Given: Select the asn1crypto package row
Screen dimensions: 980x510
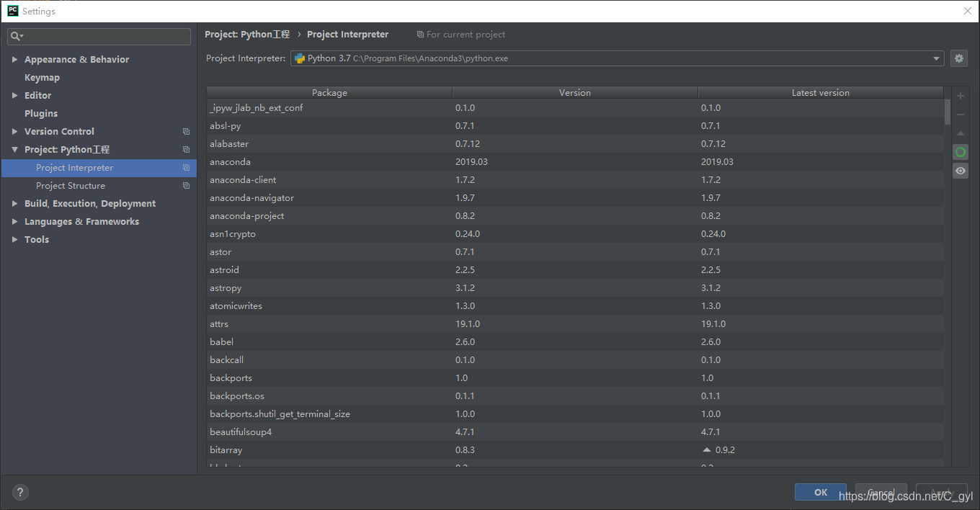Looking at the screenshot, I should pyautogui.click(x=575, y=234).
